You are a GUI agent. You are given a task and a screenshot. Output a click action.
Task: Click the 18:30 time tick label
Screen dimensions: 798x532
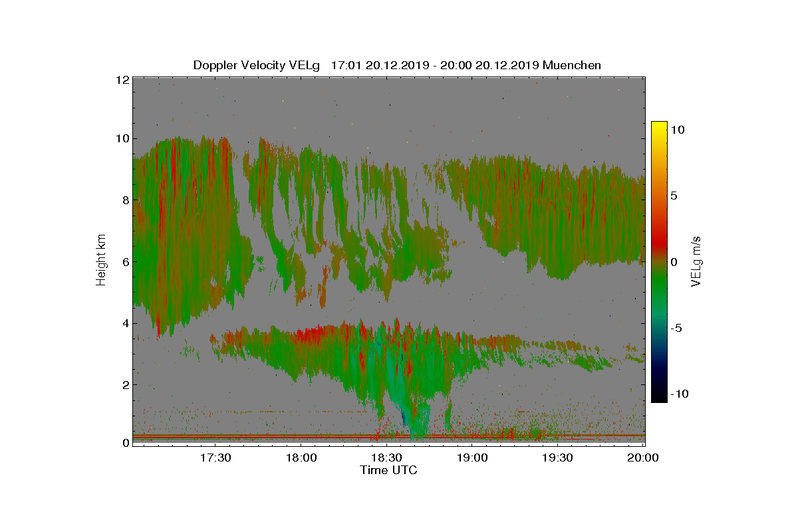pos(386,458)
